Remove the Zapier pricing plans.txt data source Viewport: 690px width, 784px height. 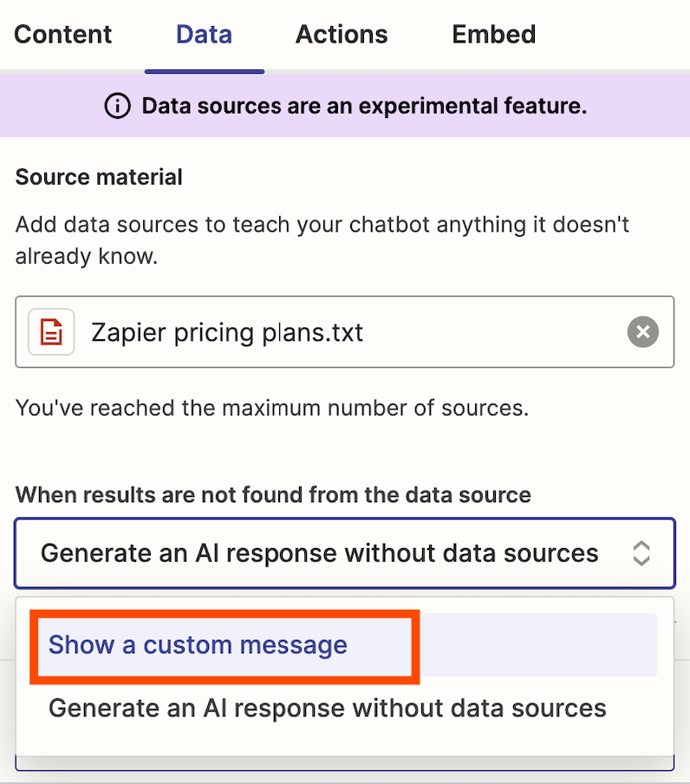click(x=642, y=332)
